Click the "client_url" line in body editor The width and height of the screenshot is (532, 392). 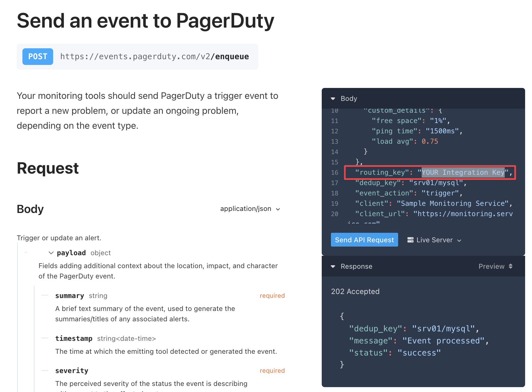coord(434,214)
